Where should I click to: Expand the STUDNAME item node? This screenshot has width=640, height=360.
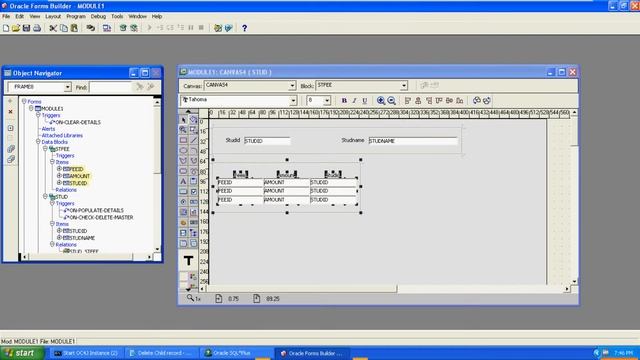click(59, 238)
